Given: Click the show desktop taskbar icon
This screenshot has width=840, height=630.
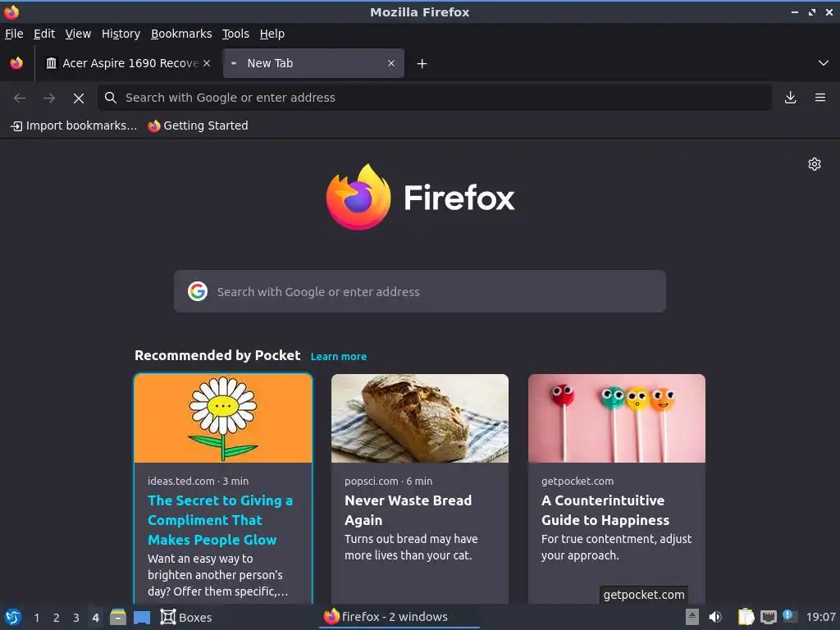Looking at the screenshot, I should (142, 618).
